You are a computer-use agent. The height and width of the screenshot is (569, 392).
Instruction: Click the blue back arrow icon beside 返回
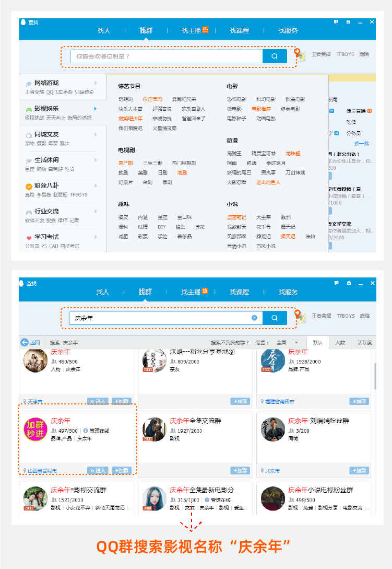click(25, 342)
